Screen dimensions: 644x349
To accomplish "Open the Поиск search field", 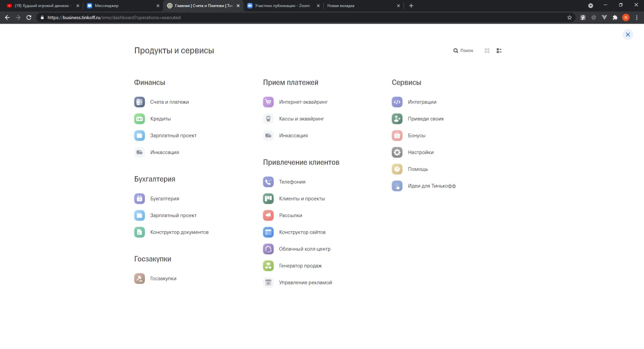I will coord(463,51).
